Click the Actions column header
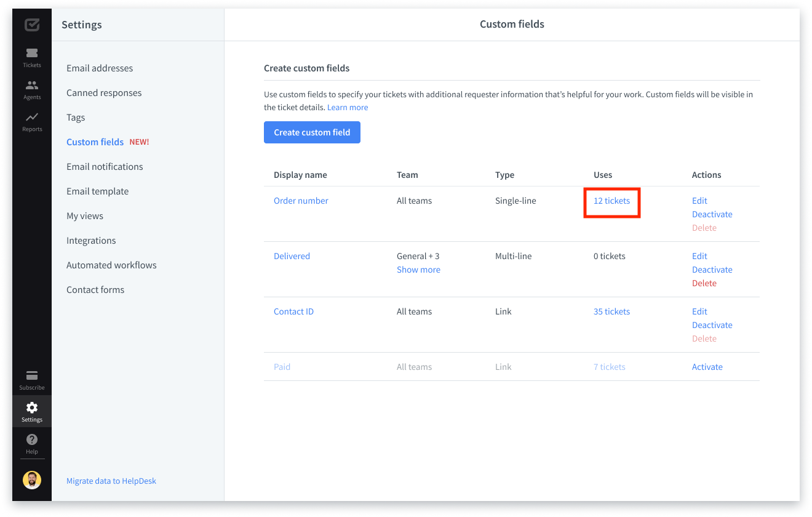 [x=706, y=175]
